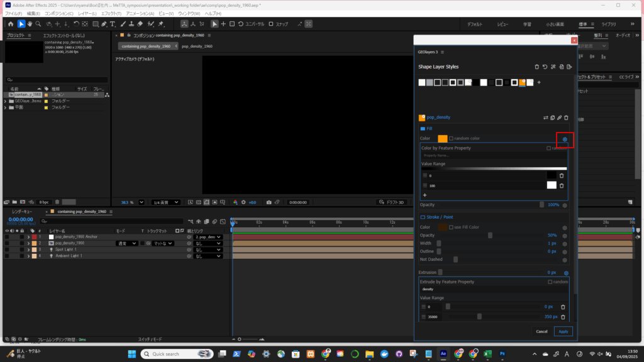Select the Hand tool in the toolbar

(x=30, y=24)
